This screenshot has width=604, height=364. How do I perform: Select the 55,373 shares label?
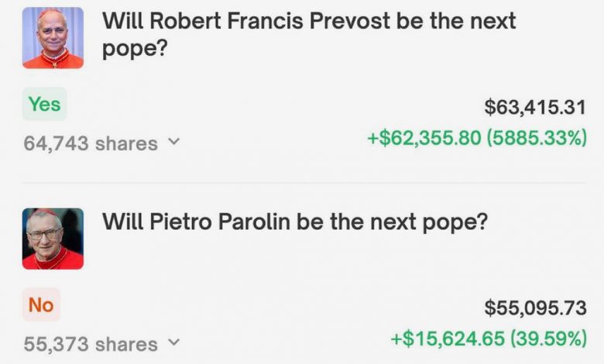coord(91,344)
